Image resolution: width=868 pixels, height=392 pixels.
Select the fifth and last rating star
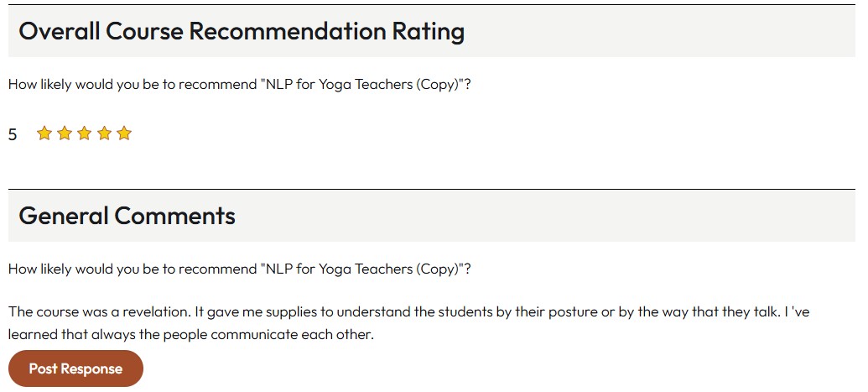pyautogui.click(x=124, y=133)
